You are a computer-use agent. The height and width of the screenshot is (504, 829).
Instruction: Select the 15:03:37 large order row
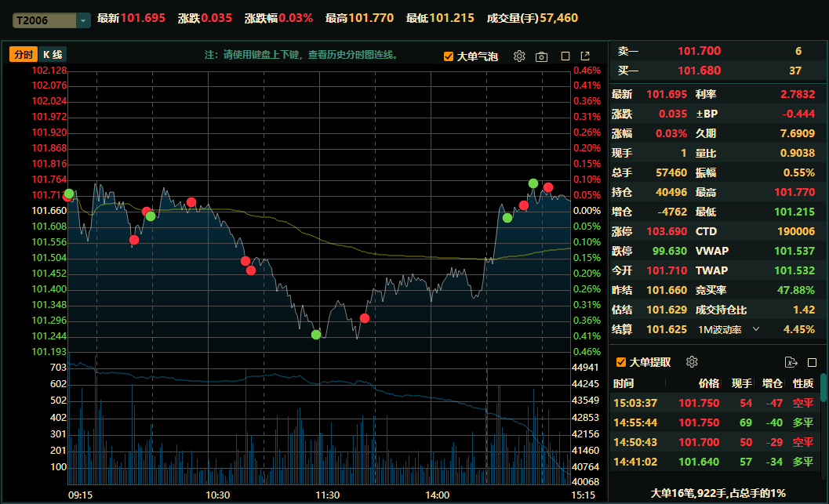click(714, 403)
